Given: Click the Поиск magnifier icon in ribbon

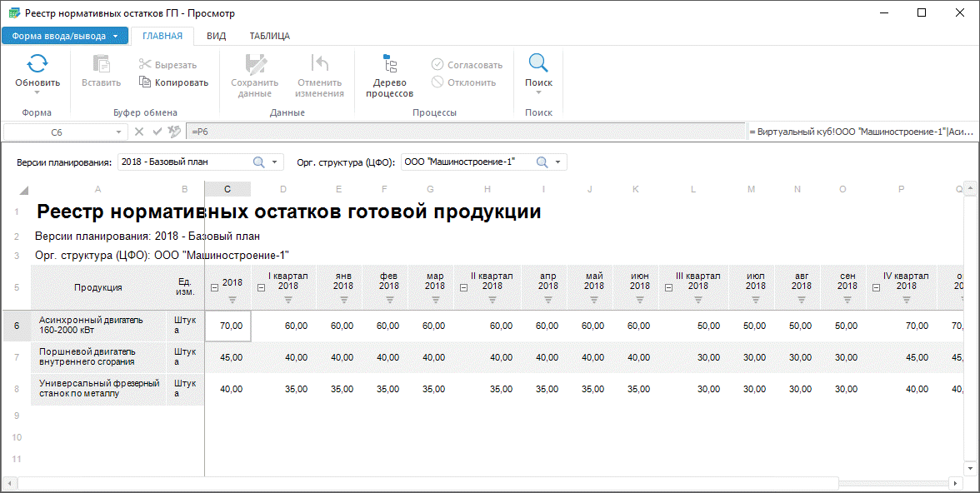Looking at the screenshot, I should tap(538, 64).
